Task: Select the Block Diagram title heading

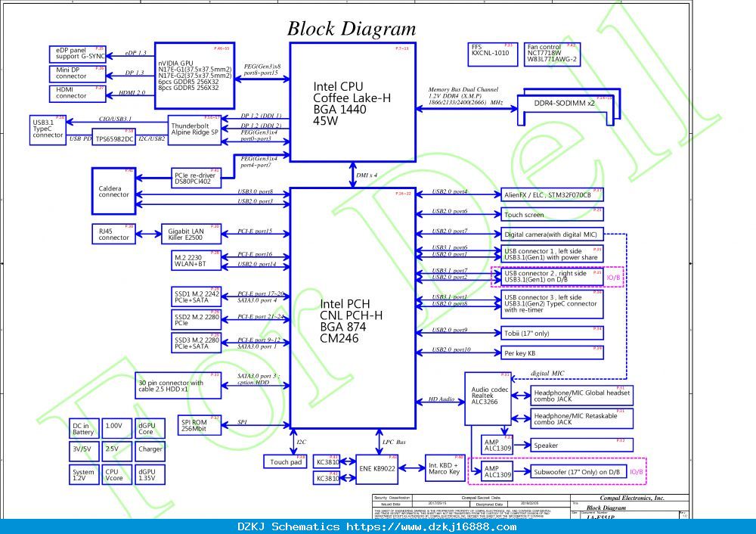Action: [x=352, y=29]
